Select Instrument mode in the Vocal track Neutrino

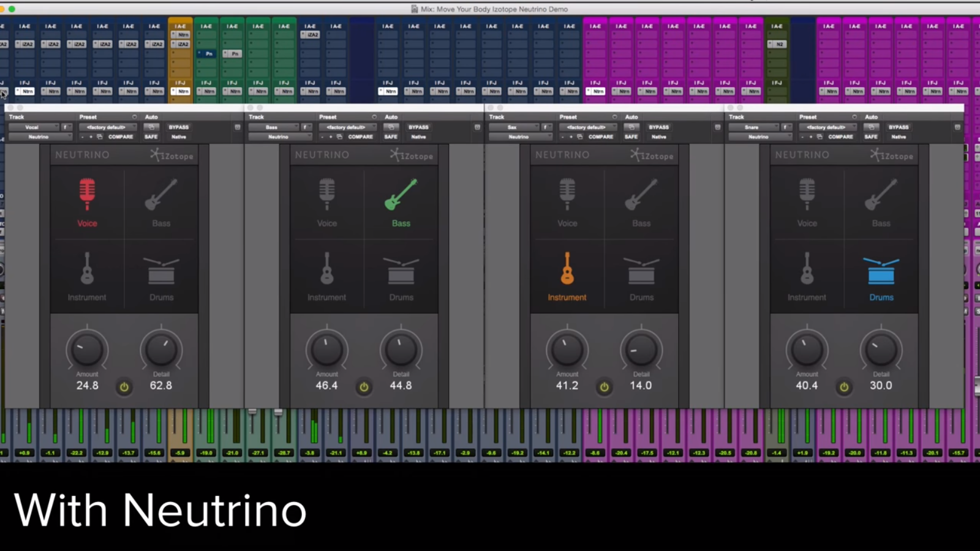(x=87, y=277)
